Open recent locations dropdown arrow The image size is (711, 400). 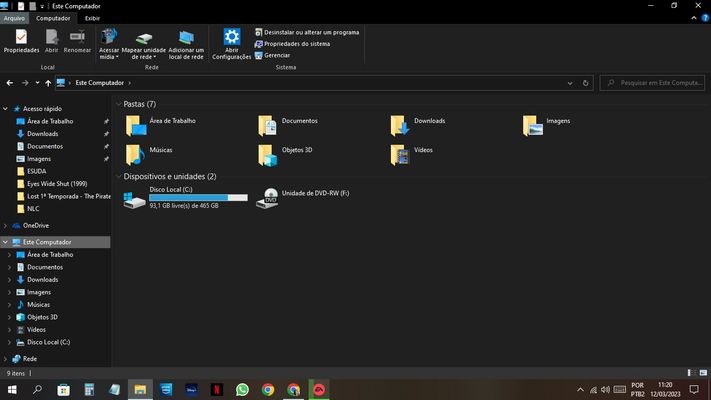(x=37, y=83)
